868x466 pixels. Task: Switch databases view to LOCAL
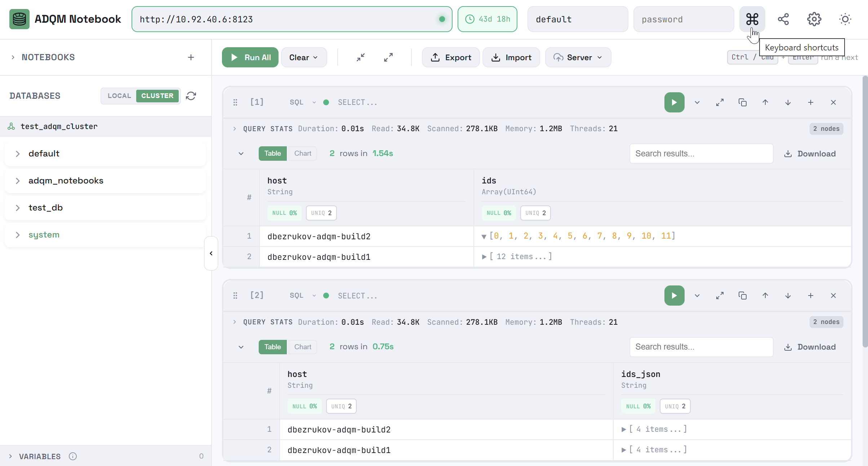119,96
